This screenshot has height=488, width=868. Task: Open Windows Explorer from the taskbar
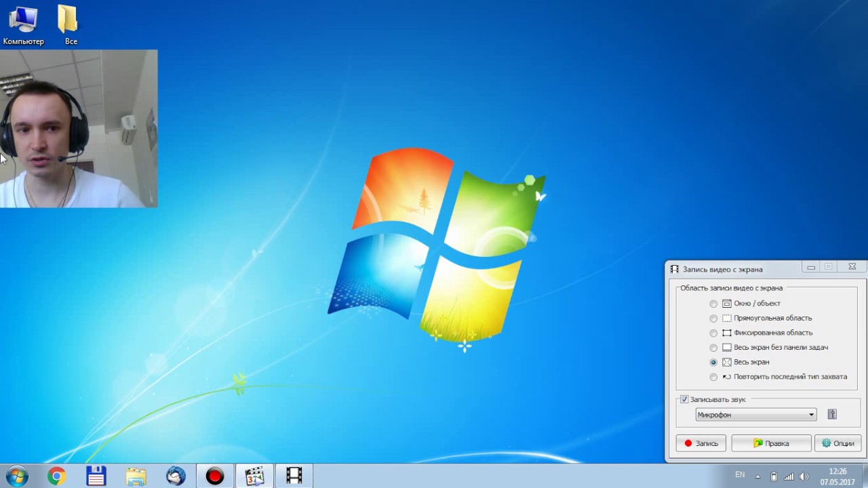coord(136,476)
